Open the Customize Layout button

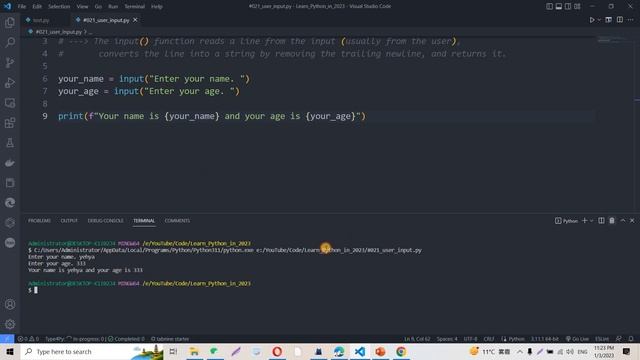point(577,6)
